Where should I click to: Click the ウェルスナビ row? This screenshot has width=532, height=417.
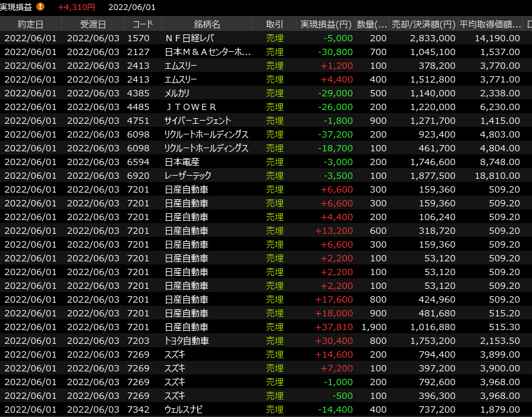pyautogui.click(x=185, y=409)
